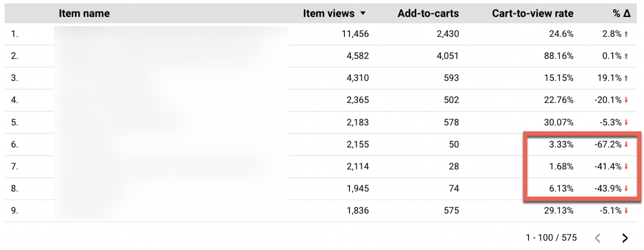Screen dimensions: 644x250
Task: Click the blurred item name in row 5
Action: 171,122
